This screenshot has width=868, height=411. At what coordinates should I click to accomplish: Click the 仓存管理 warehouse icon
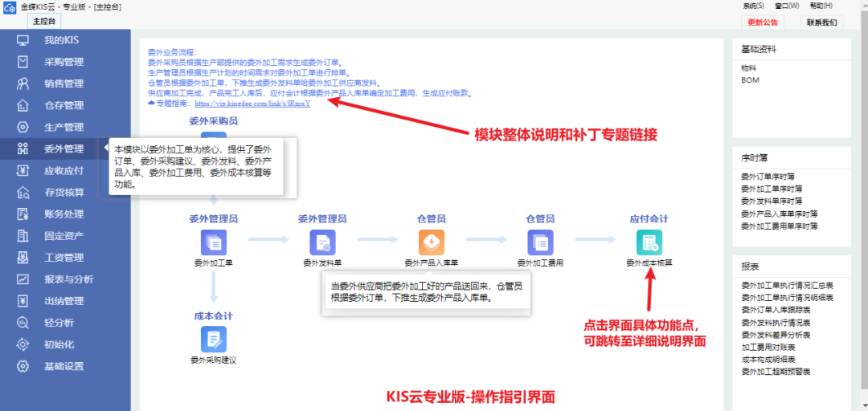pos(23,105)
